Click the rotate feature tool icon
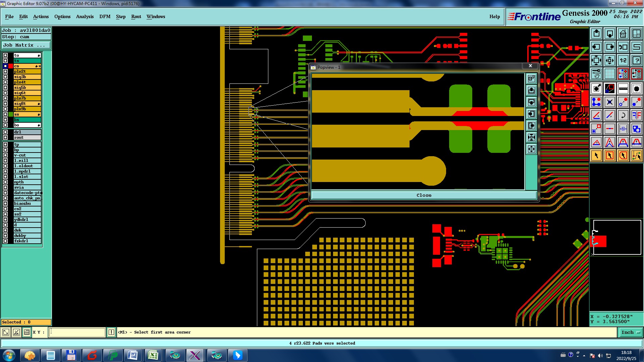Viewport: 644px width, 362px height. 623,115
